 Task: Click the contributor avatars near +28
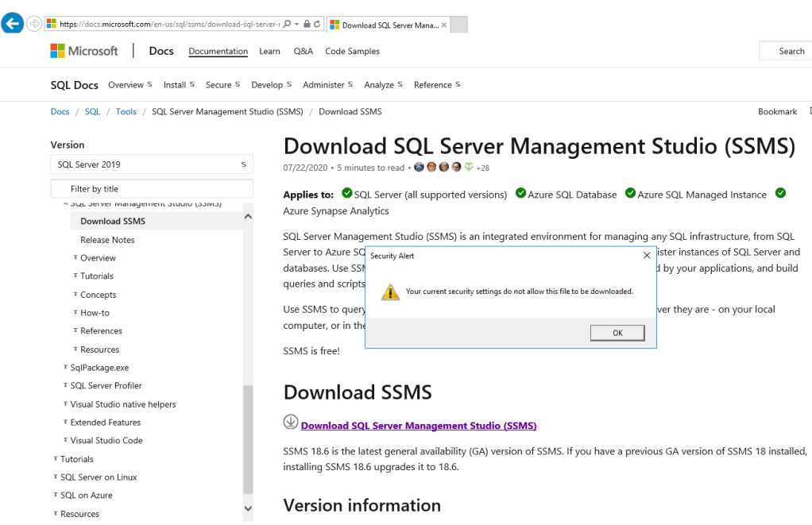[x=444, y=168]
